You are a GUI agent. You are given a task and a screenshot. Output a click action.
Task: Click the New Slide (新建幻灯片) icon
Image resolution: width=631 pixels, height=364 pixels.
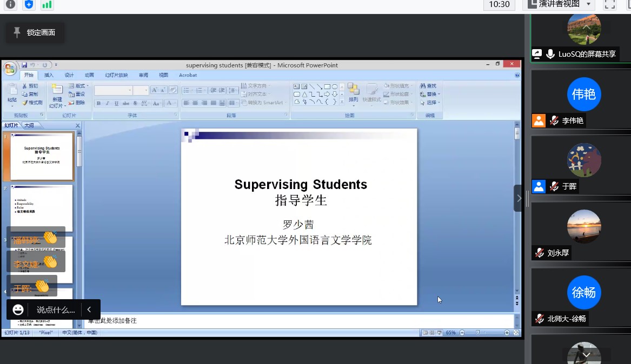click(x=56, y=90)
